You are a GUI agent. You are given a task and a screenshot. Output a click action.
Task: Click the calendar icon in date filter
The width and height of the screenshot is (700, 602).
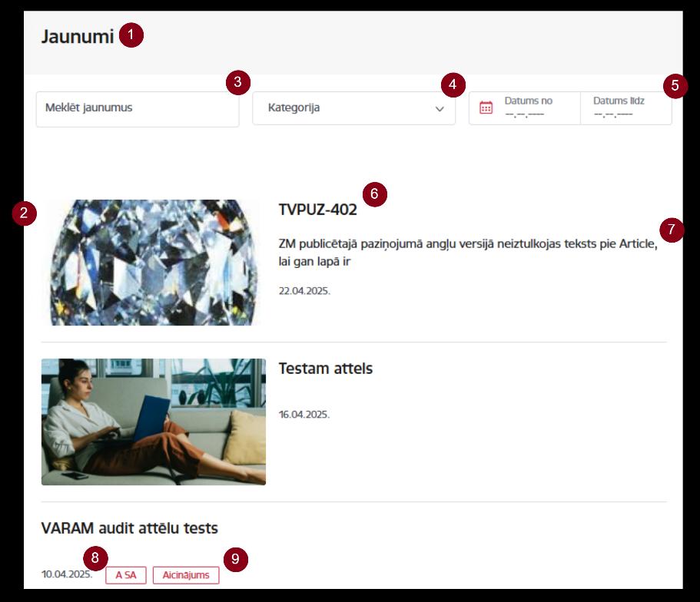click(486, 107)
